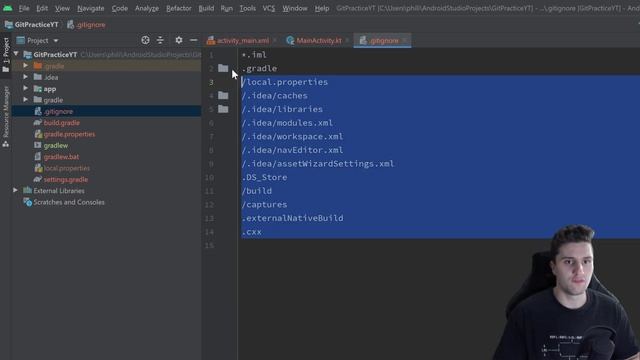Click '.DS_Store' line in editor
Image resolution: width=640 pixels, height=360 pixels.
point(264,178)
